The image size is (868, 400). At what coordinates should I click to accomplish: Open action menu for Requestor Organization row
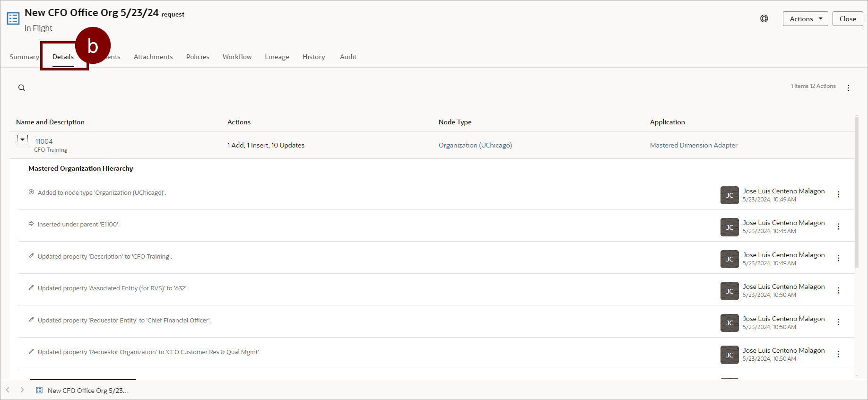[x=838, y=354]
